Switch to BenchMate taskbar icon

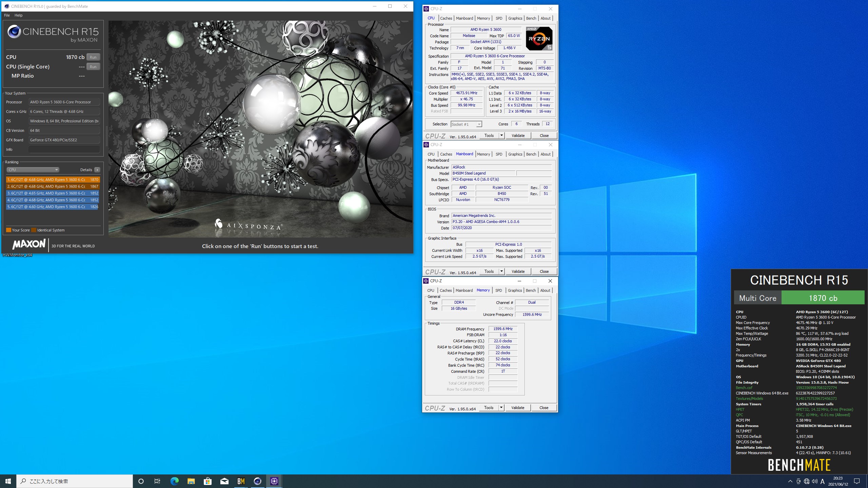241,481
